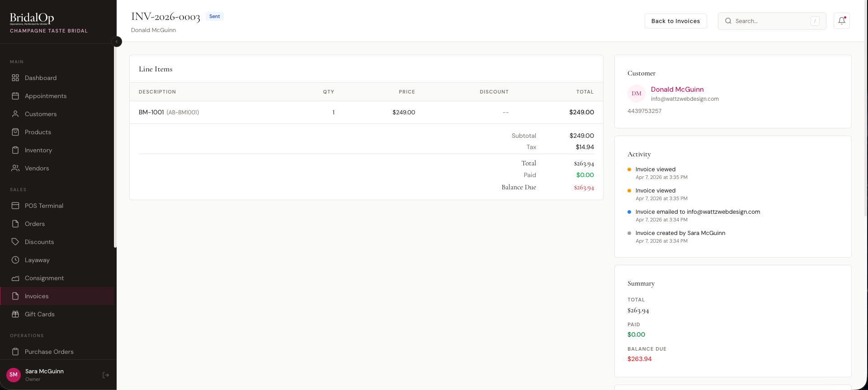Click the Discounts tag icon
Viewport: 868px width, 390px height.
pyautogui.click(x=15, y=242)
